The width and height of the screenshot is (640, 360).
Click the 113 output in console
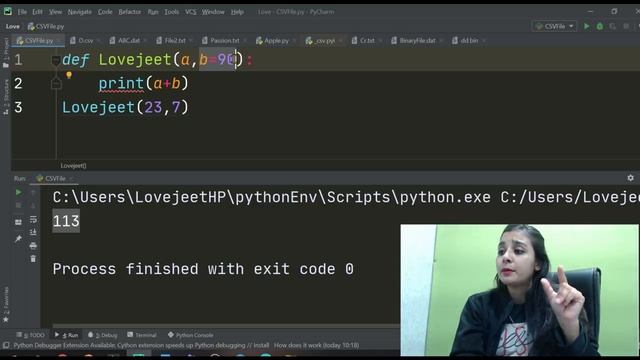pyautogui.click(x=66, y=221)
